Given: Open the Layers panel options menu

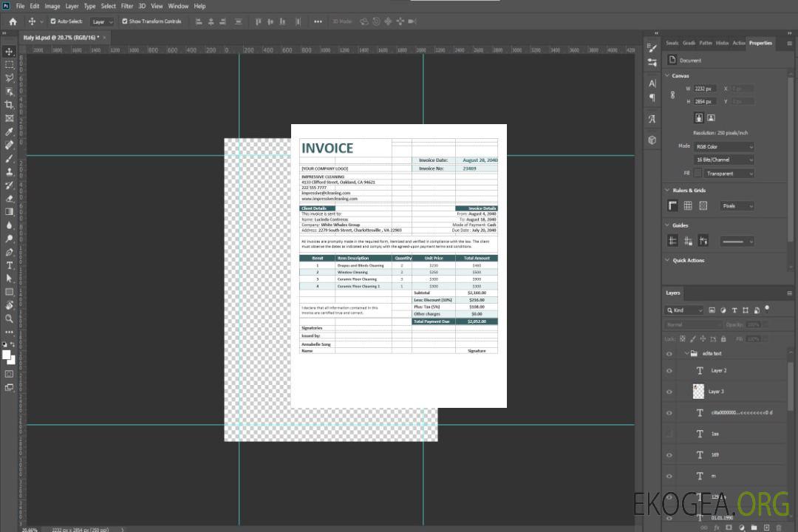Looking at the screenshot, I should [x=789, y=293].
